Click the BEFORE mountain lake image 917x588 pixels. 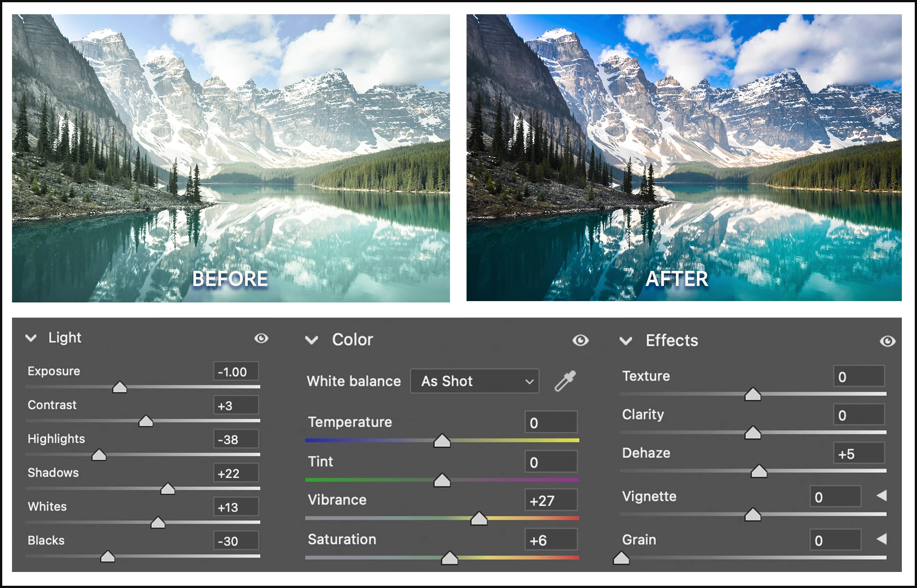[x=231, y=158]
